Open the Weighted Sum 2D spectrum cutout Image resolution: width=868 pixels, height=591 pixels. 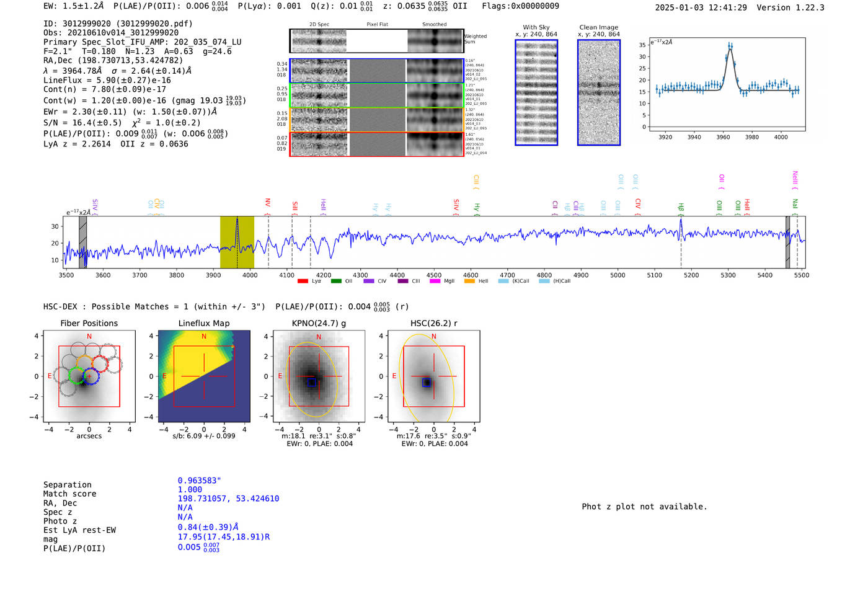point(376,41)
